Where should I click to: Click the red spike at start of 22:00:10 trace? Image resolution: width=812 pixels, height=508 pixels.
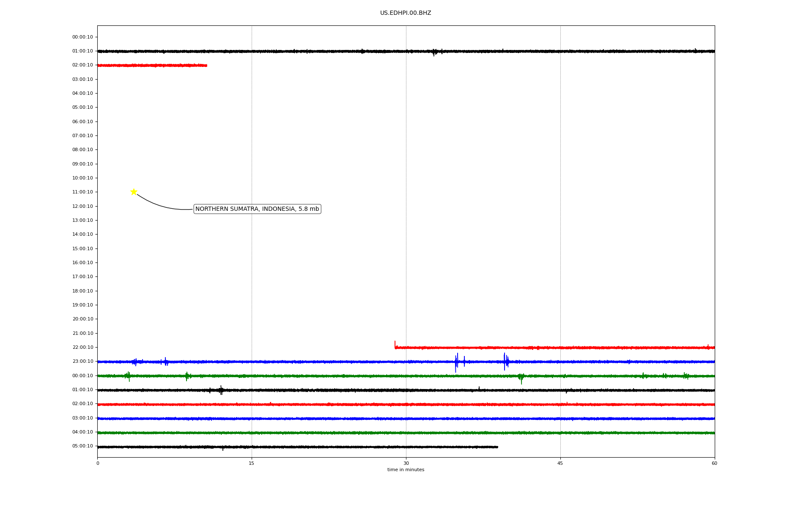[x=395, y=344]
